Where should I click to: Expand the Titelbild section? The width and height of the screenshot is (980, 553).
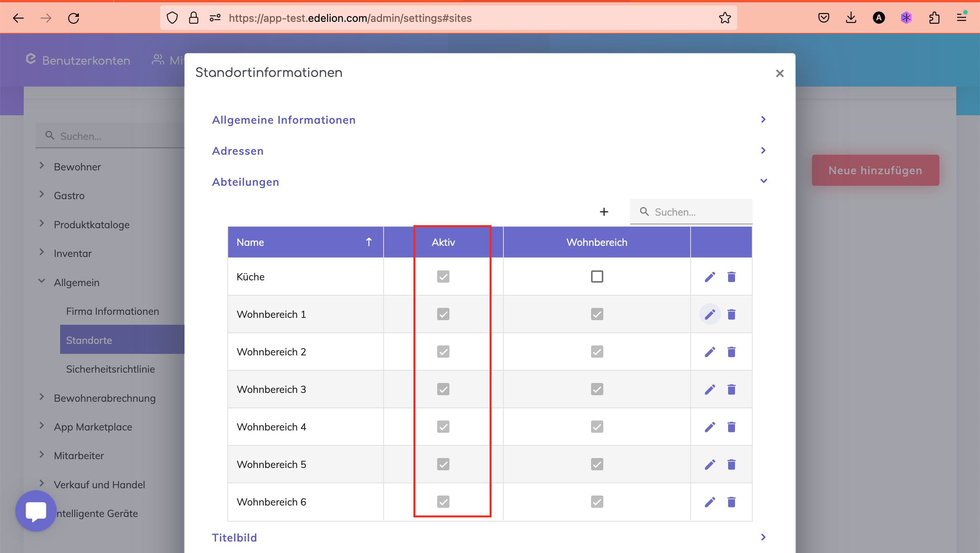point(234,537)
